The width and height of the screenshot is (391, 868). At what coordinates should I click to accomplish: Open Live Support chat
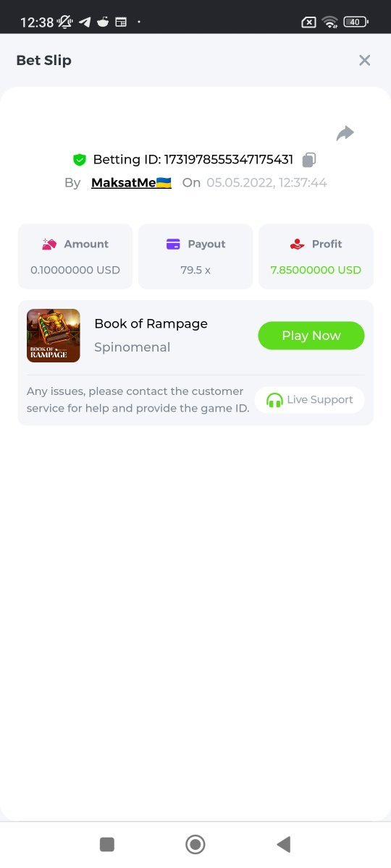tap(310, 399)
